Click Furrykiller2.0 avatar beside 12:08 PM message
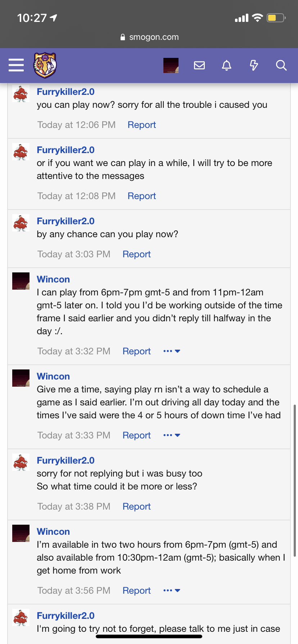 [21, 152]
